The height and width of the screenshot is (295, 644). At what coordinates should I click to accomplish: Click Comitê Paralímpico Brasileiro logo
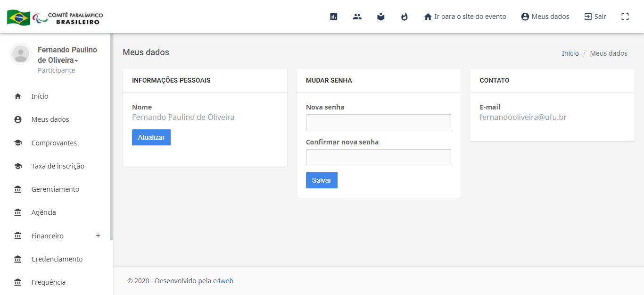[x=55, y=18]
